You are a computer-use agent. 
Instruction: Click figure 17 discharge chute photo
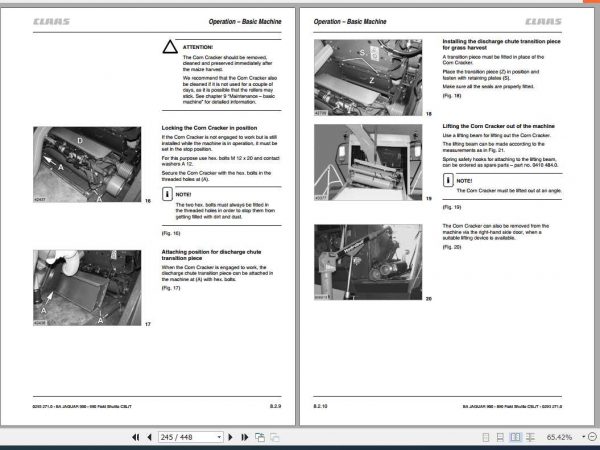[87, 288]
